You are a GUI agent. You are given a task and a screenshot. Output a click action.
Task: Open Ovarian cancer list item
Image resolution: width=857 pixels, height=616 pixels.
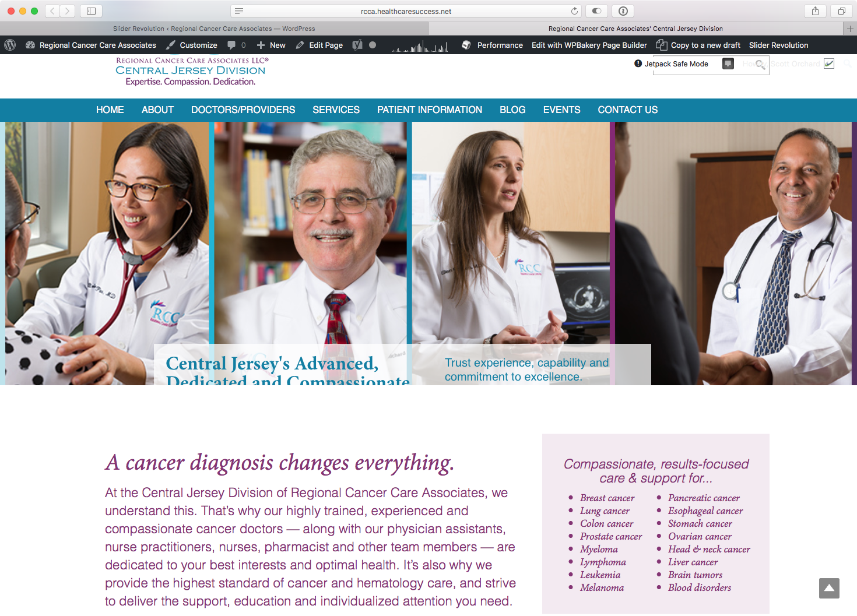coord(700,536)
